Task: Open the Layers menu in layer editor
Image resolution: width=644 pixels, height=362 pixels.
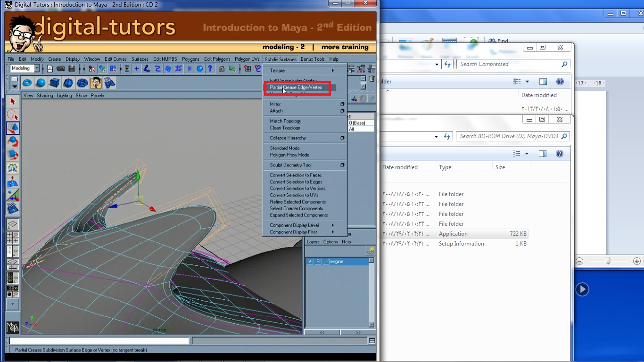Action: [313, 242]
